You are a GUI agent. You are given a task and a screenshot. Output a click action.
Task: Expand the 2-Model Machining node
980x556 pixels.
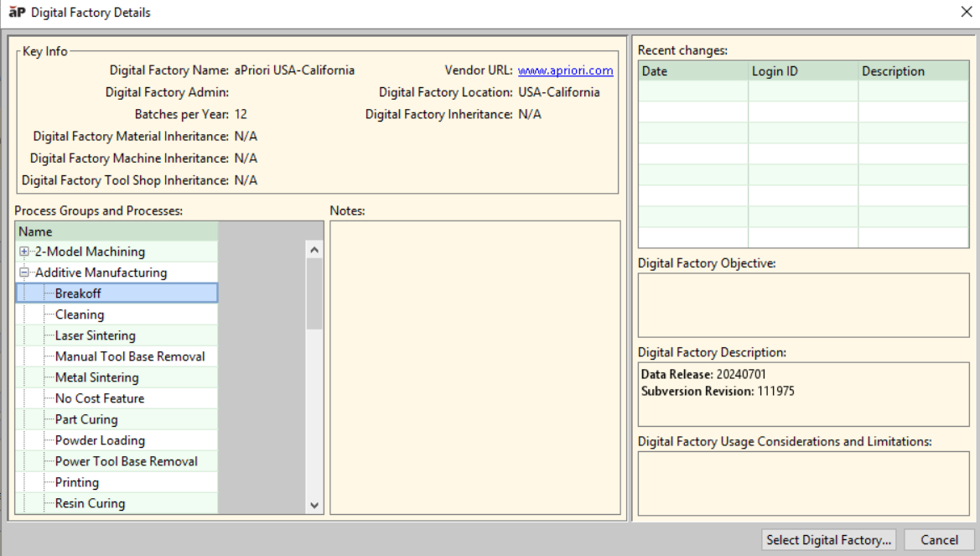(x=23, y=252)
